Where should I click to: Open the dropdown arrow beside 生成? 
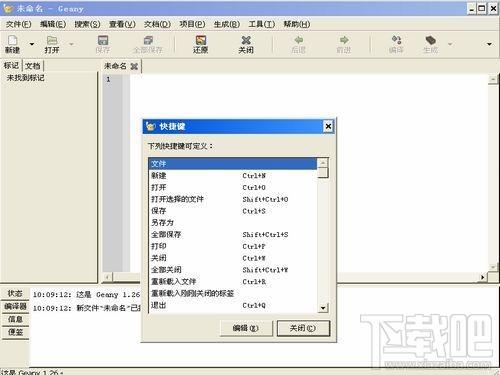pos(450,44)
